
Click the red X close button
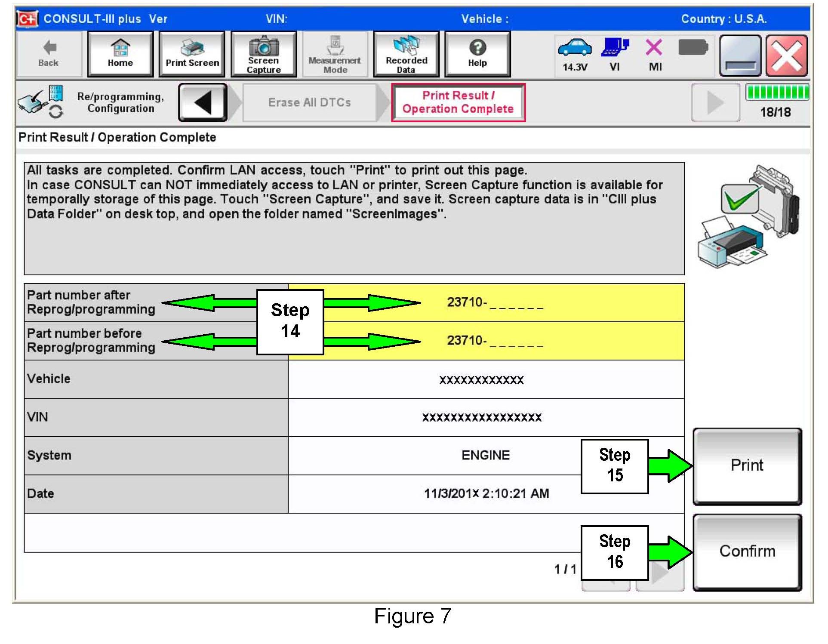click(786, 56)
